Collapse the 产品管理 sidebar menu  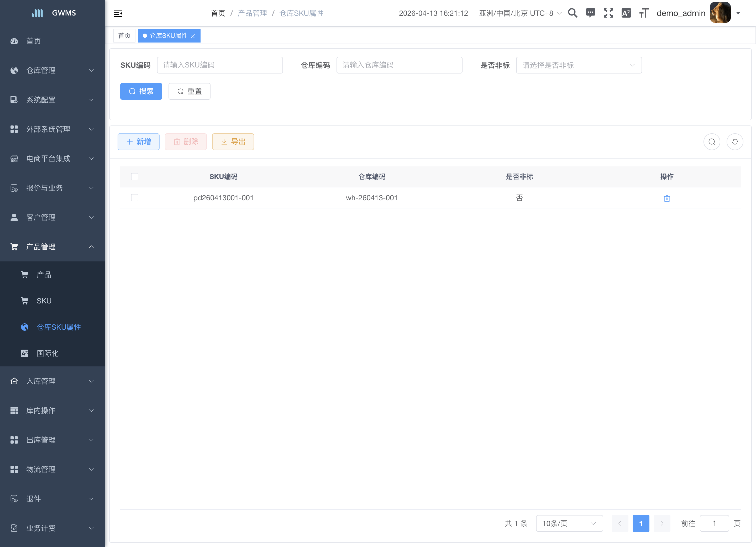click(x=52, y=247)
